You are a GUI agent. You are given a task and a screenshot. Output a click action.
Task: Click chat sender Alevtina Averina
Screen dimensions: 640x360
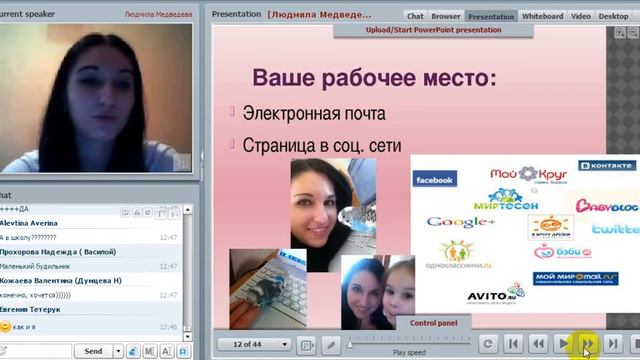coord(29,223)
